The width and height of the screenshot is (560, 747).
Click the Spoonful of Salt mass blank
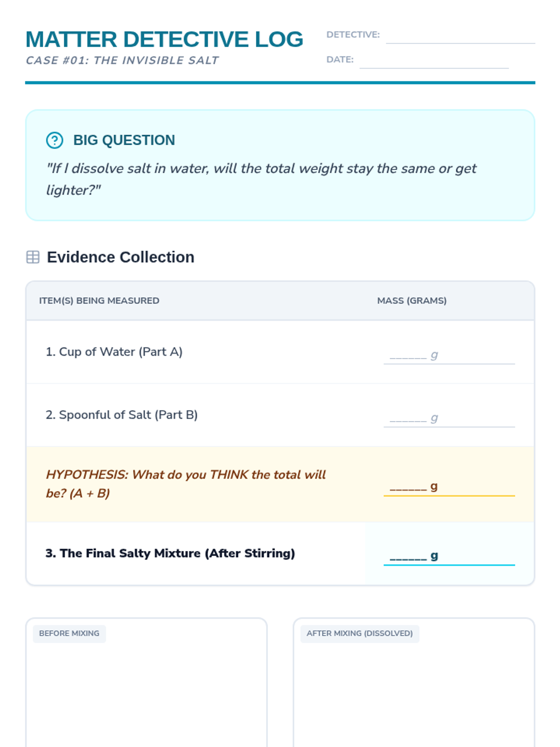click(x=448, y=419)
